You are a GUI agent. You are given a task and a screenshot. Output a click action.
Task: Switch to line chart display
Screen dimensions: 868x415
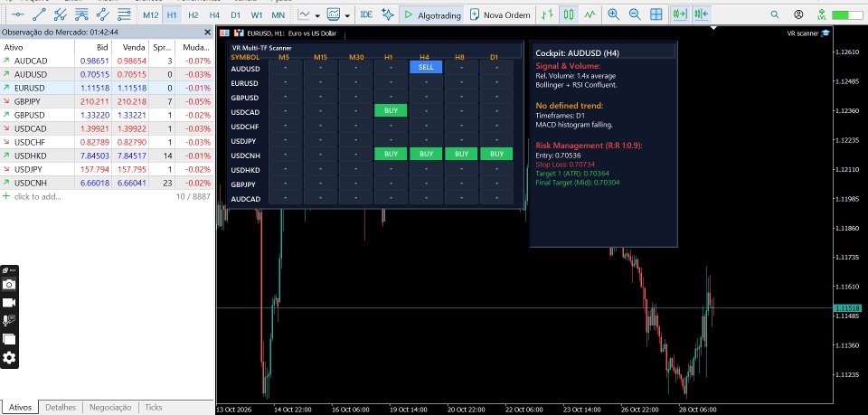(x=590, y=15)
